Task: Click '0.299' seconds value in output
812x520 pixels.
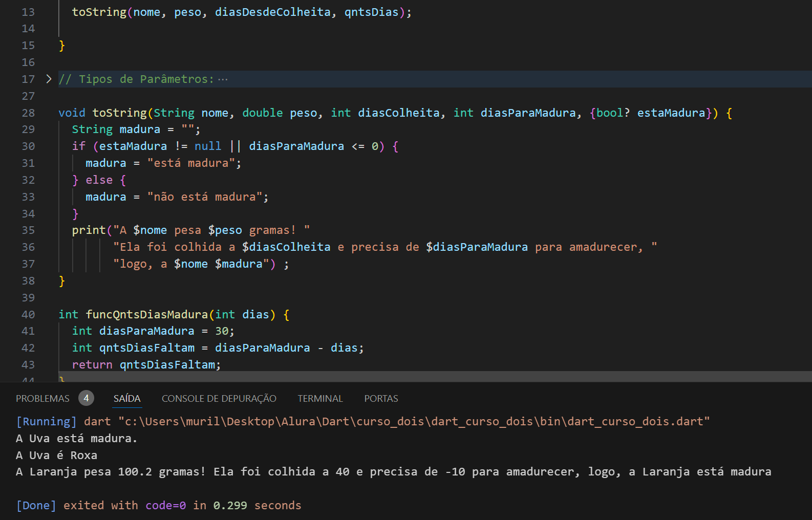Action: 230,505
